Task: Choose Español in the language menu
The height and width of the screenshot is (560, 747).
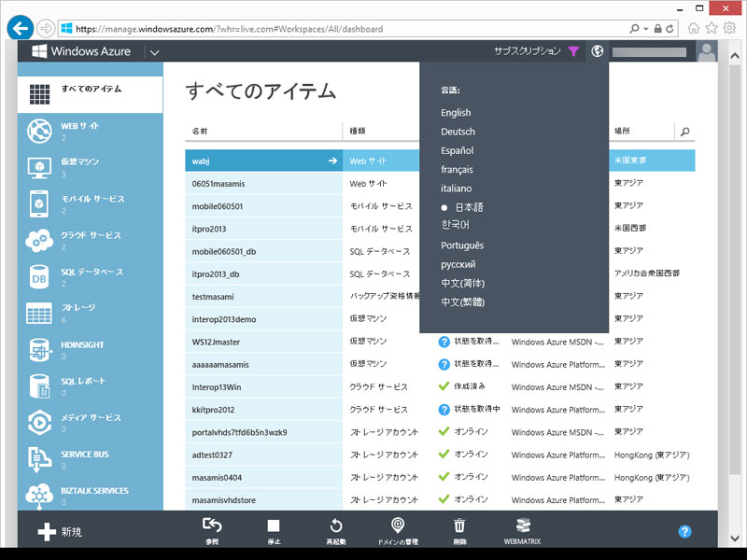Action: point(457,151)
